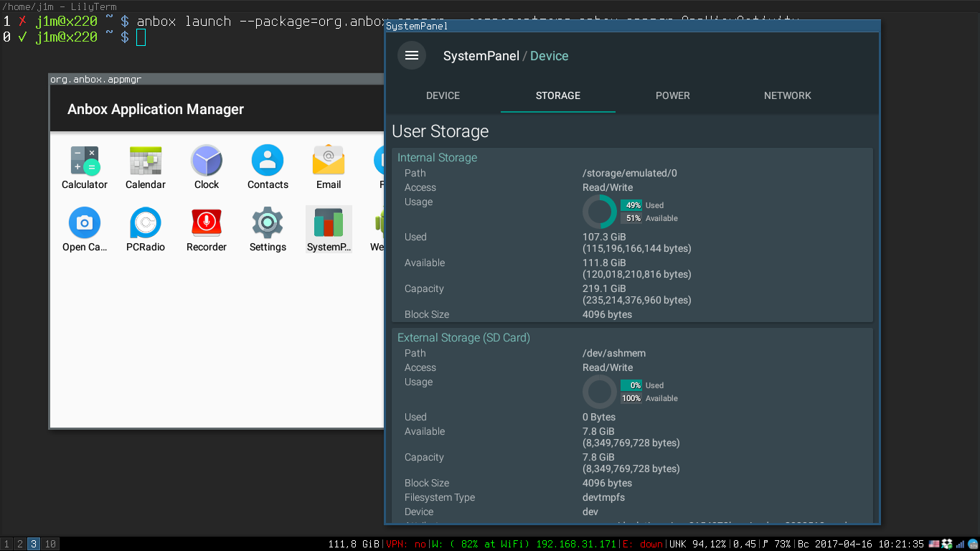The image size is (980, 551).
Task: Select the STORAGE tab
Action: pos(558,95)
